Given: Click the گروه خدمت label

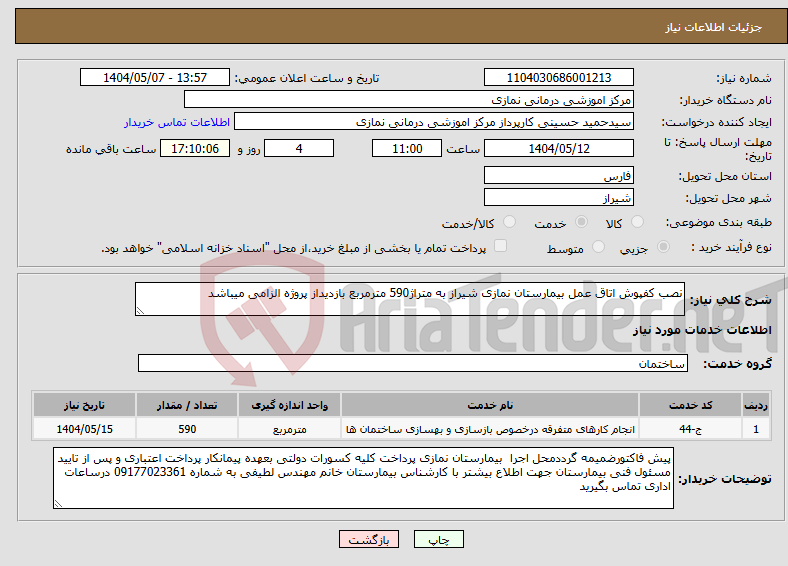Looking at the screenshot, I should tap(737, 364).
